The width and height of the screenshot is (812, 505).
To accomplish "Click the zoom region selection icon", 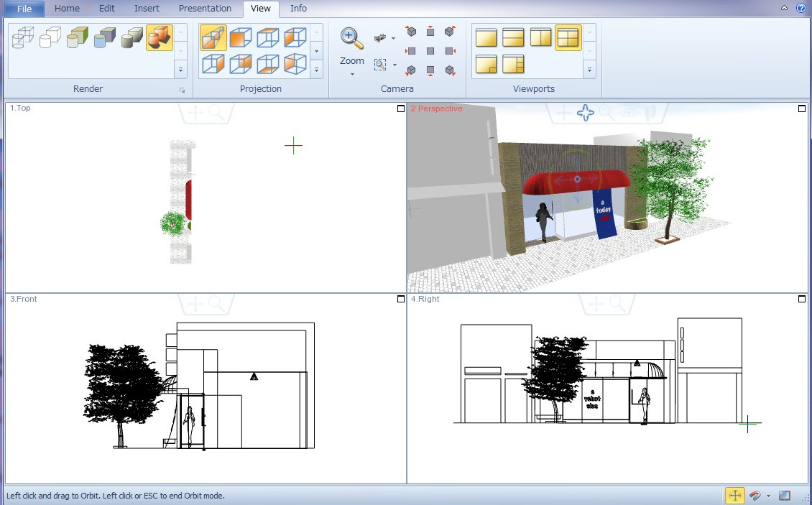I will pos(380,64).
